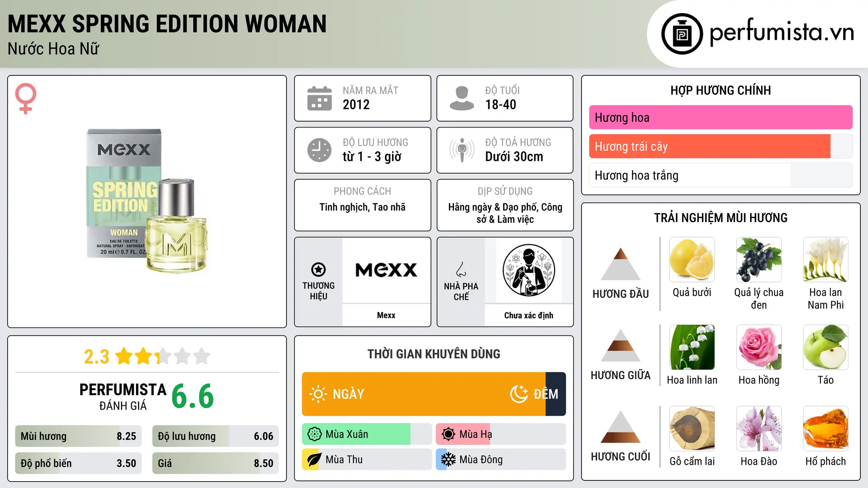Click the nose icon above Nhà pha chế
The height and width of the screenshot is (488, 868).
pos(461,269)
